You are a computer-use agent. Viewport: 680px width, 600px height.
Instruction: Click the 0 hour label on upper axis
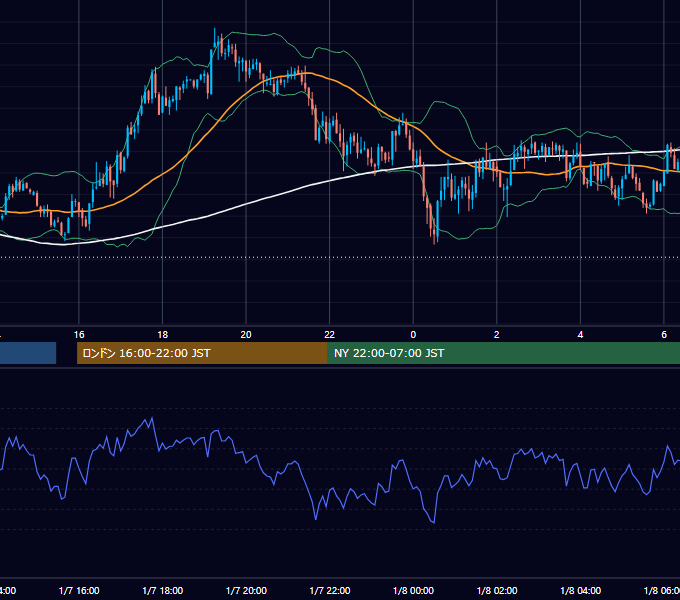(x=413, y=335)
